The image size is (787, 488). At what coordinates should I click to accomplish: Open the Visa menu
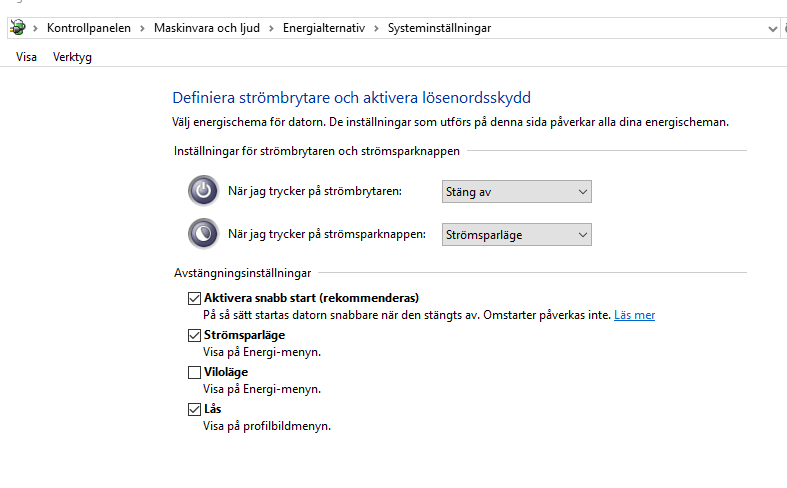(x=26, y=57)
